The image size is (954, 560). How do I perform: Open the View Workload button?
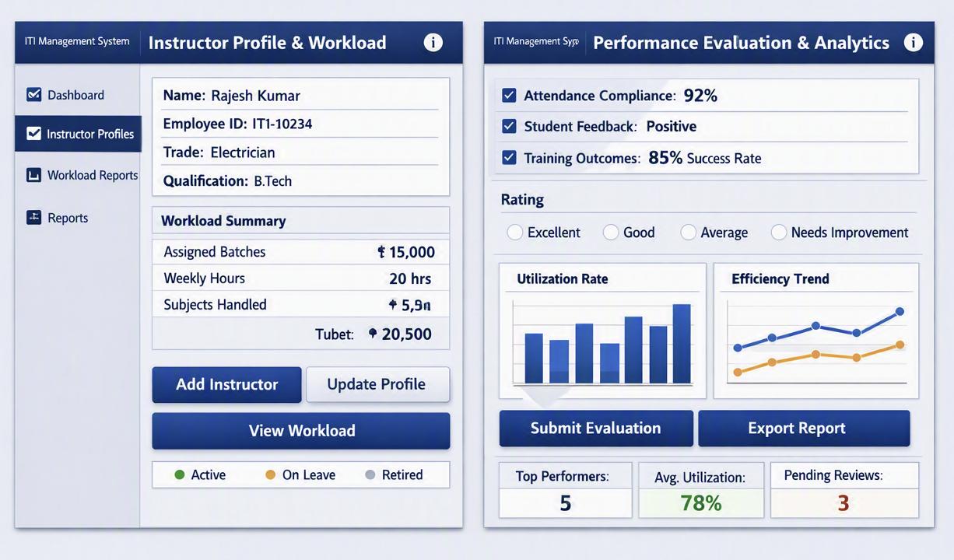[x=301, y=431]
